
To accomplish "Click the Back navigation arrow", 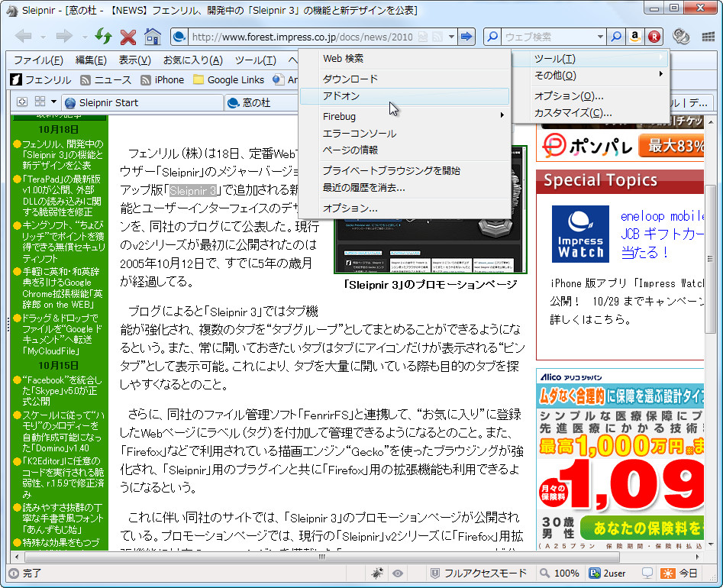I will click(23, 36).
